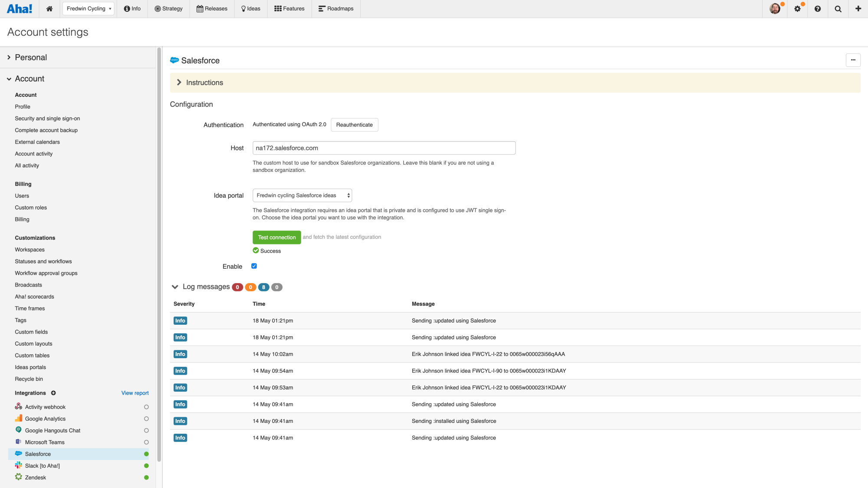Image resolution: width=868 pixels, height=488 pixels.
Task: Click the Host input field
Action: pos(383,147)
